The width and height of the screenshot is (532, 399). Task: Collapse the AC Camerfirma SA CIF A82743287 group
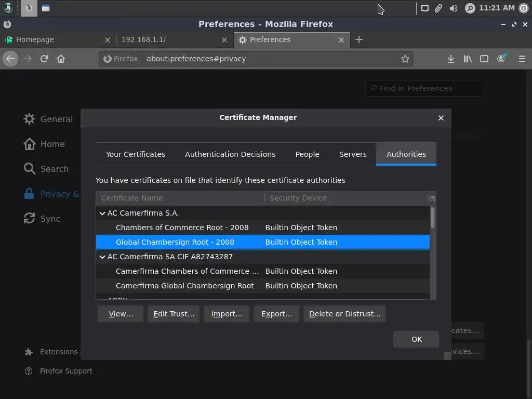coord(102,257)
